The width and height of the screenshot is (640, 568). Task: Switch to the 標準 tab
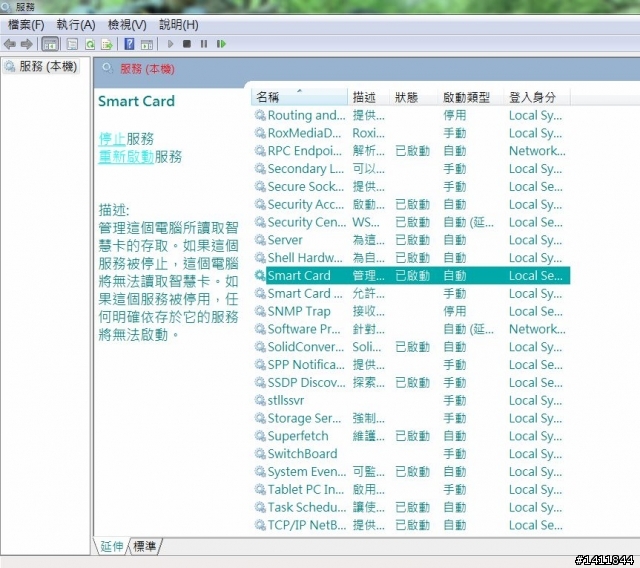(x=145, y=546)
